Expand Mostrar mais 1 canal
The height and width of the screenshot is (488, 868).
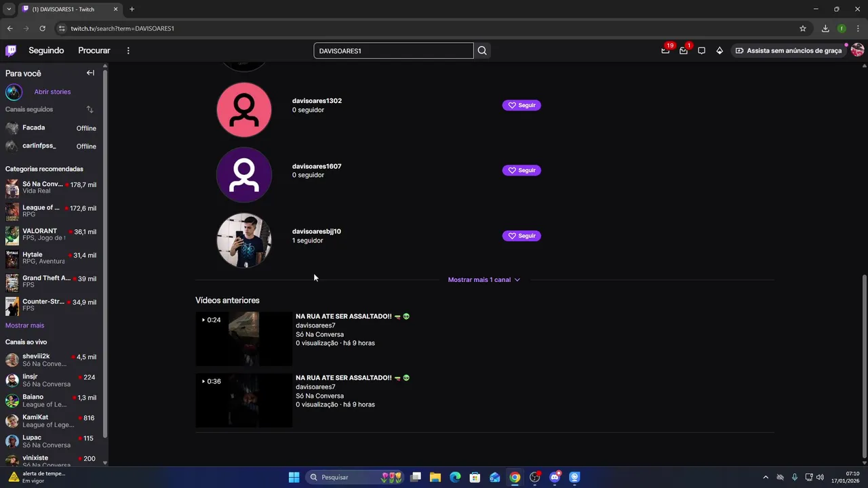pyautogui.click(x=484, y=280)
